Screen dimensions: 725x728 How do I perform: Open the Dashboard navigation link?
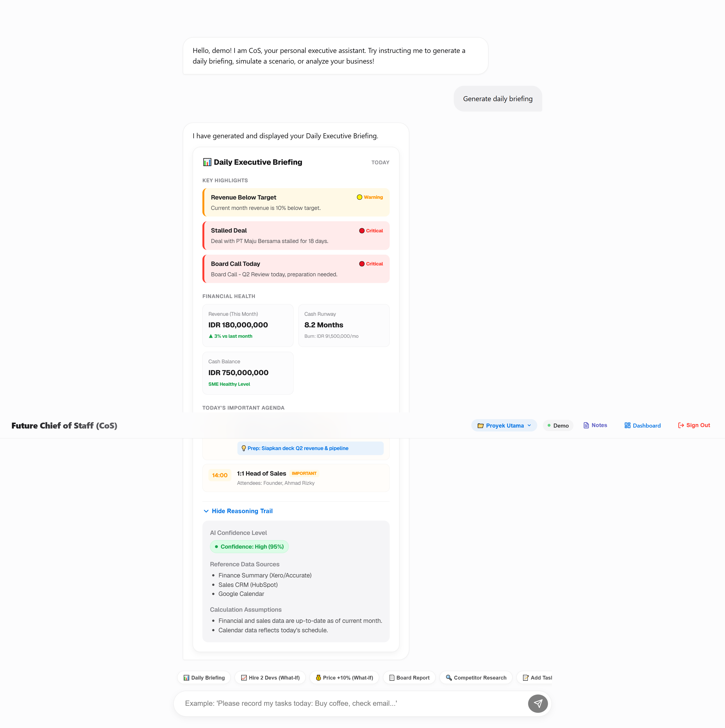pyautogui.click(x=642, y=425)
